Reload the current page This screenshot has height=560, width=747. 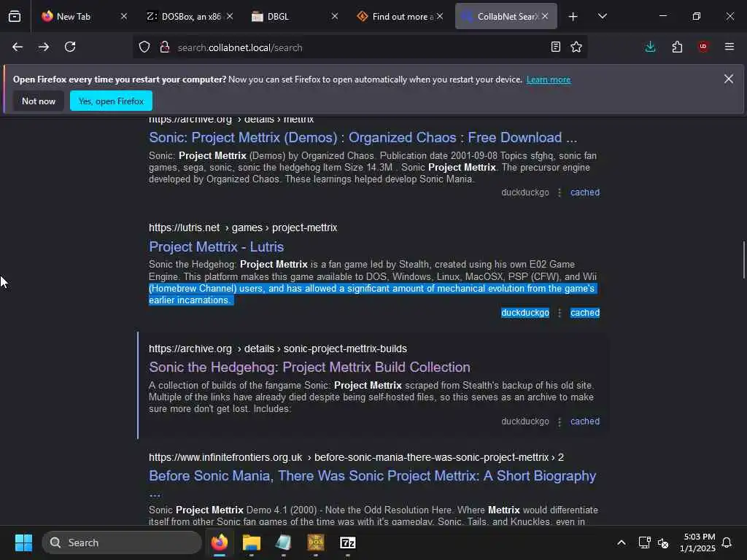70,47
